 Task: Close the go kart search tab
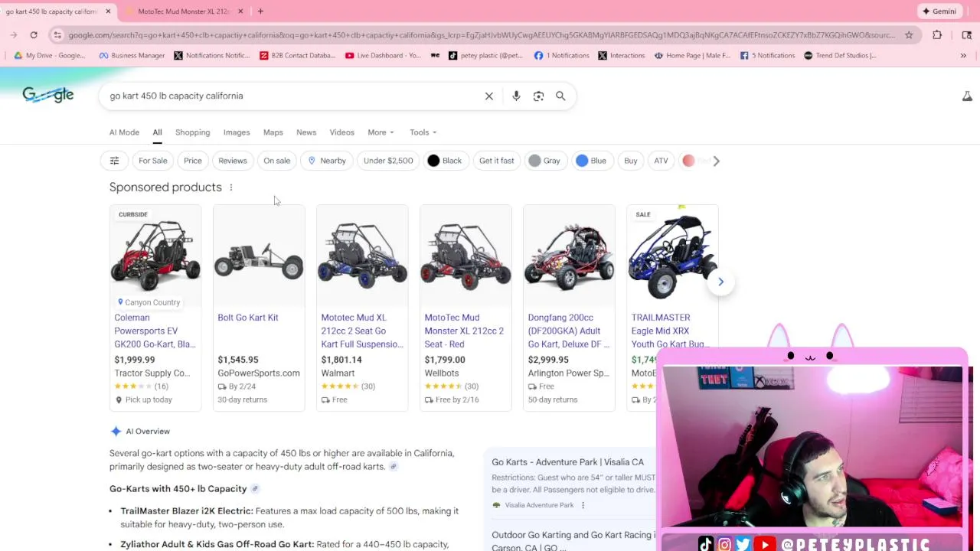pyautogui.click(x=108, y=11)
